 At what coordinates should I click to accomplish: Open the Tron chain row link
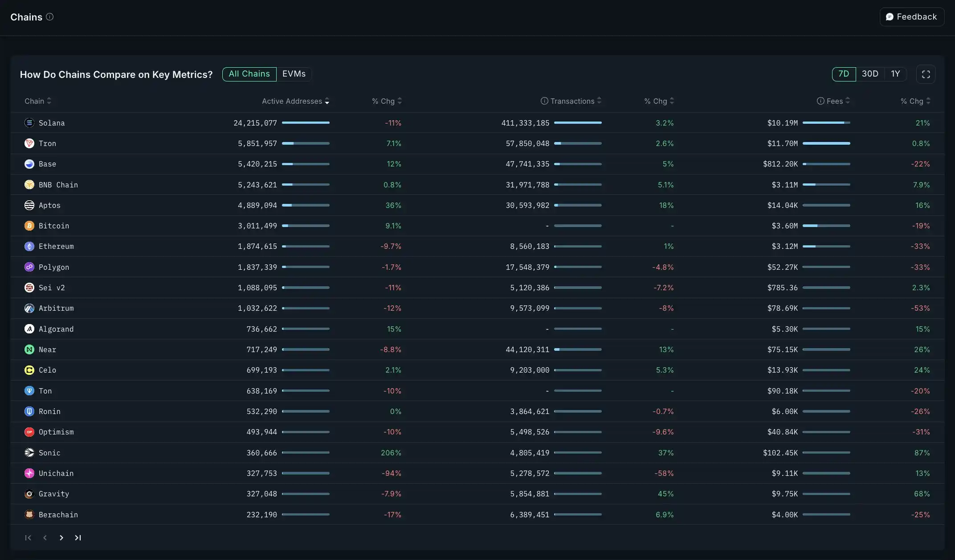[47, 143]
